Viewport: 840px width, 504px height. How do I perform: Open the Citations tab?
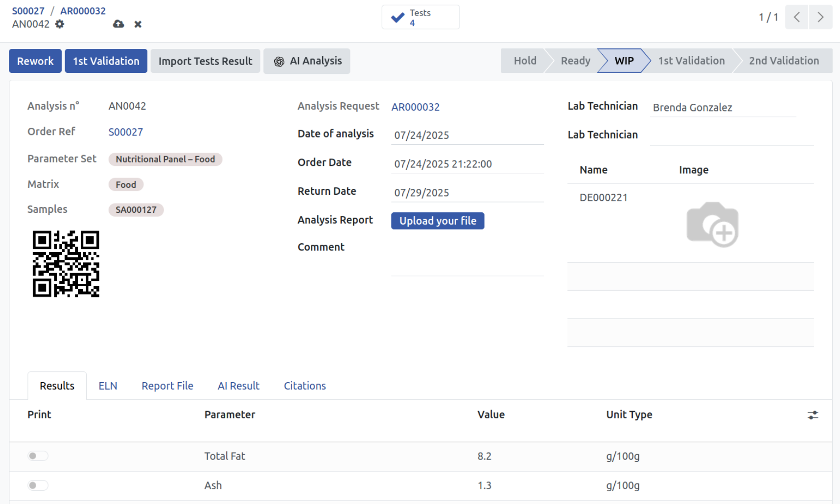coord(305,386)
